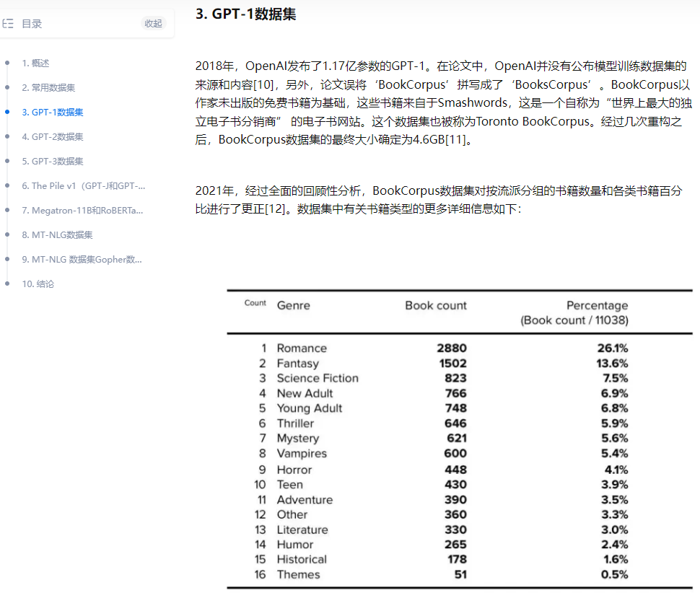
Task: Click book count value 330
Action: 455,530
